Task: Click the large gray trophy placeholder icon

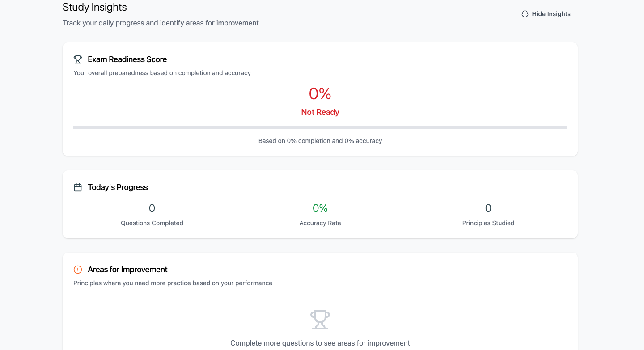Action: tap(320, 320)
